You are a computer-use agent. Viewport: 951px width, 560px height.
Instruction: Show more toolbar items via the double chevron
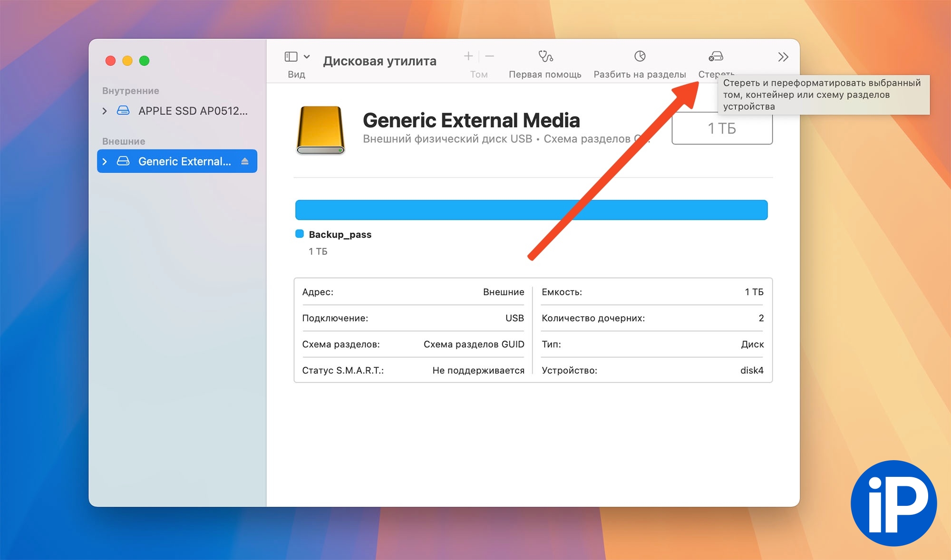point(783,57)
